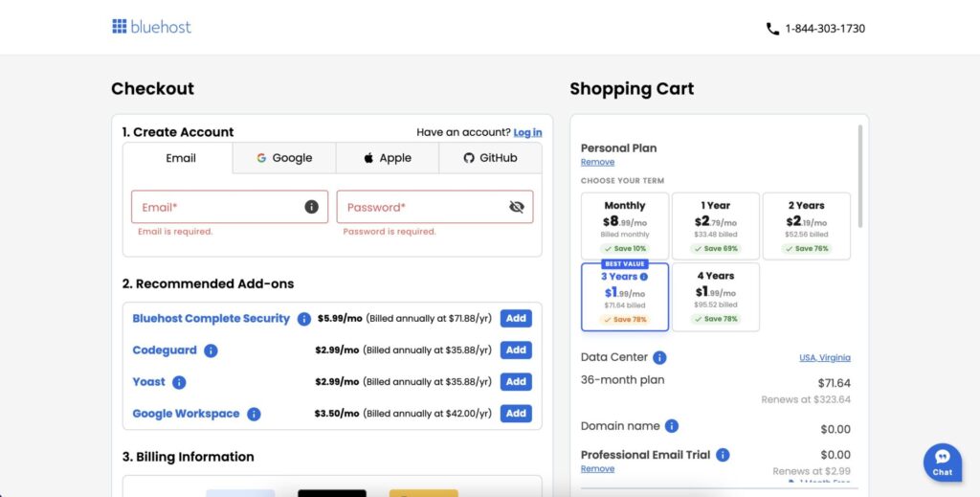Click info icon beside Domain name
Screen dimensions: 980x497
(x=671, y=426)
